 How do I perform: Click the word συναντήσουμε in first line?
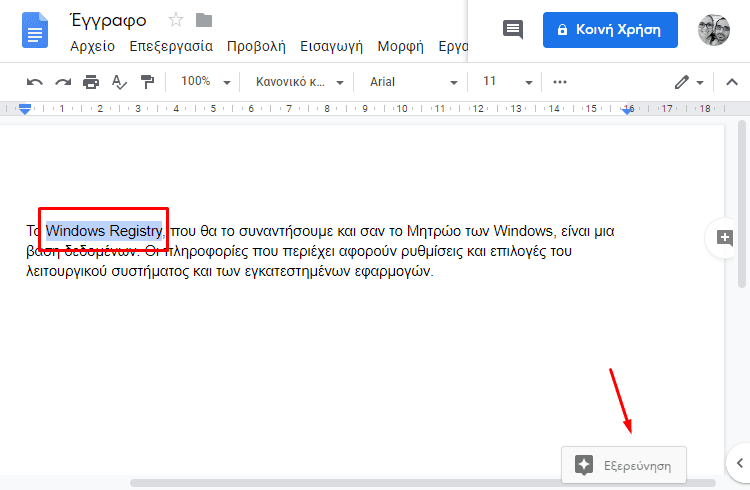pyautogui.click(x=286, y=231)
